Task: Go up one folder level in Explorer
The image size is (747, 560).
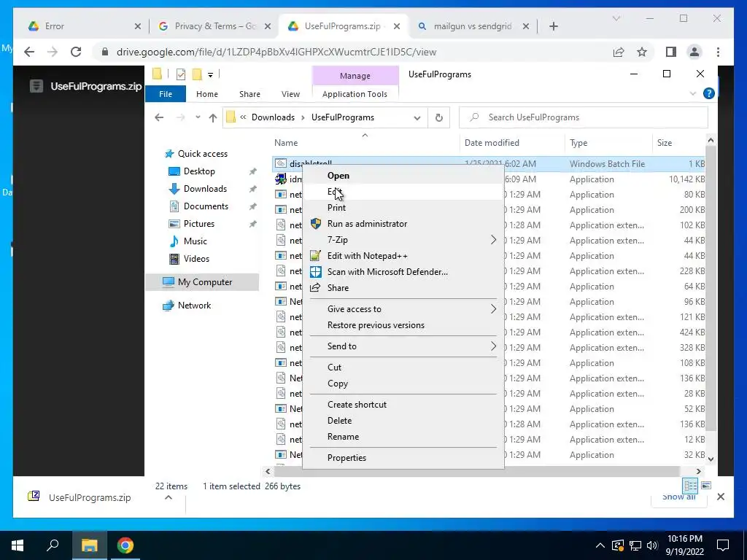Action: [x=213, y=117]
